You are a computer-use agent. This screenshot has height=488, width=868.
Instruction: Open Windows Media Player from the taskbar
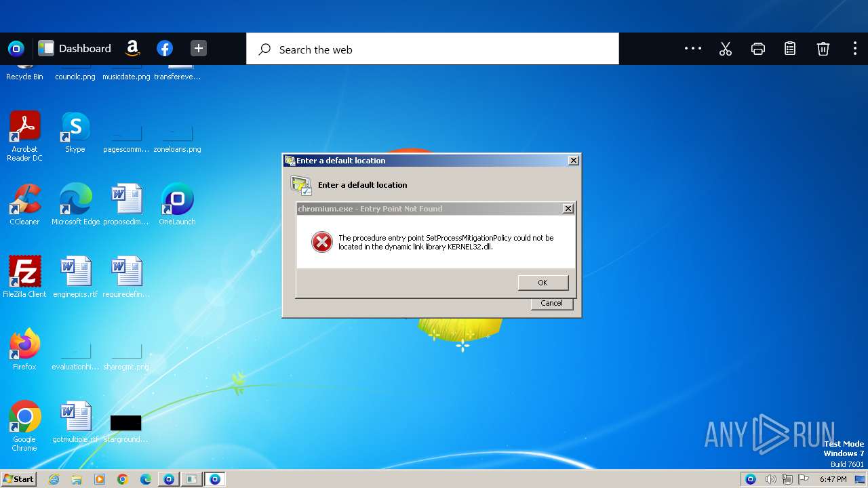coord(100,479)
